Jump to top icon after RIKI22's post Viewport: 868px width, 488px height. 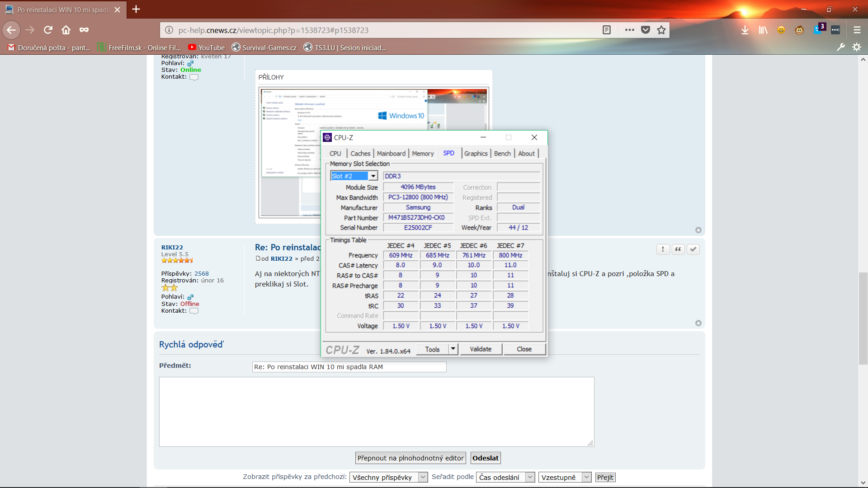pyautogui.click(x=698, y=323)
